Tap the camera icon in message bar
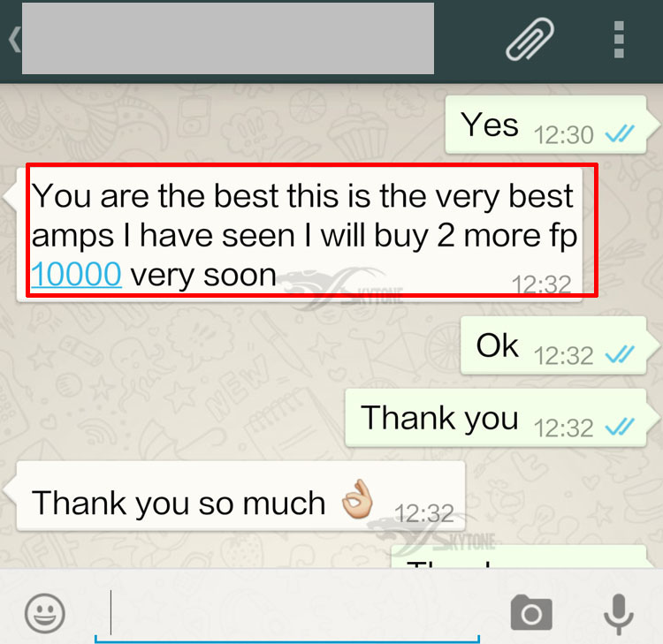 point(531,612)
